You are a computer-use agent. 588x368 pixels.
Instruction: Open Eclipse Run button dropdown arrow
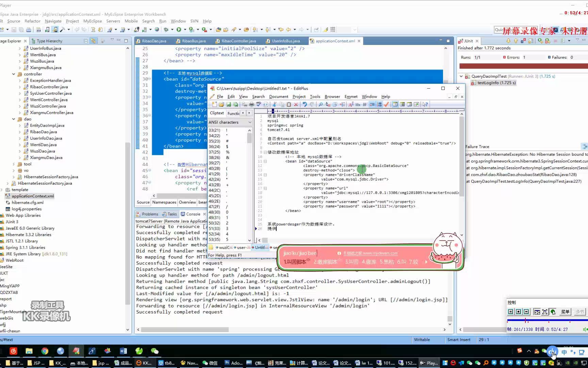pyautogui.click(x=185, y=30)
